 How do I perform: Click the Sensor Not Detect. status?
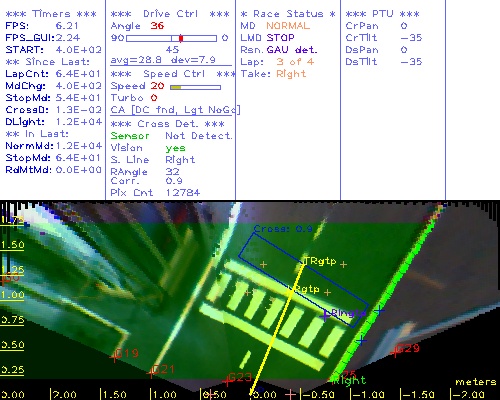click(199, 136)
